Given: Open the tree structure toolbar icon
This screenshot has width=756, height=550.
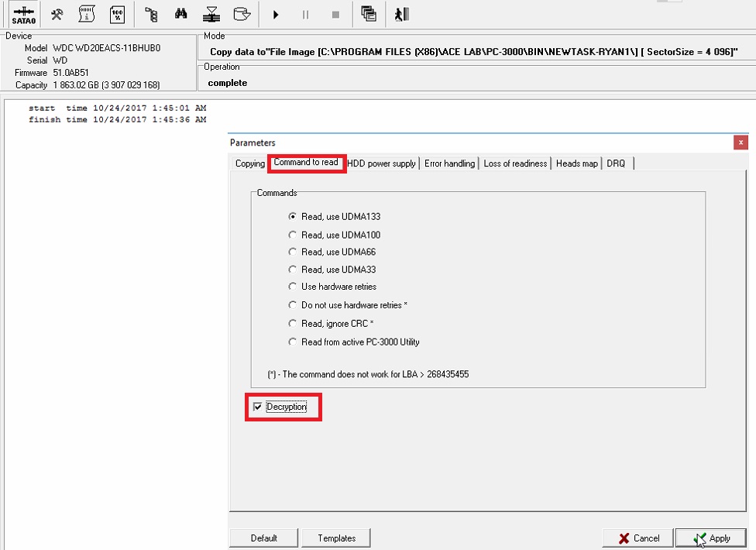Looking at the screenshot, I should (151, 15).
